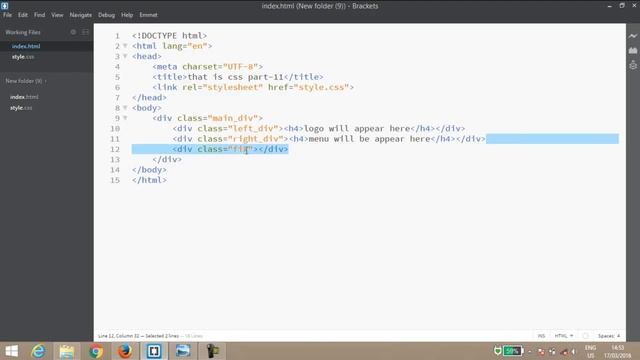
Task: Open the Debug menu
Action: click(x=106, y=15)
